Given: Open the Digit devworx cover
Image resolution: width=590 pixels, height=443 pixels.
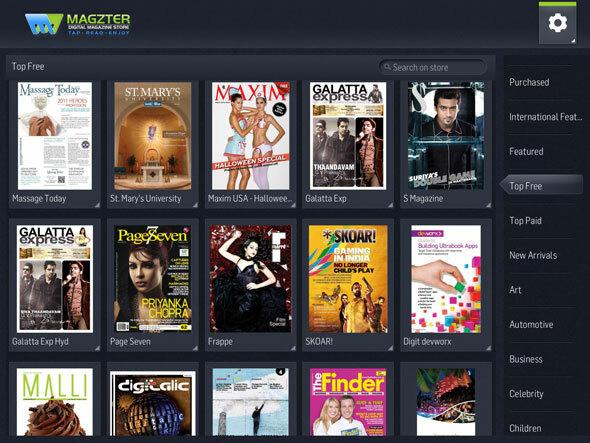Looking at the screenshot, I should point(446,279).
